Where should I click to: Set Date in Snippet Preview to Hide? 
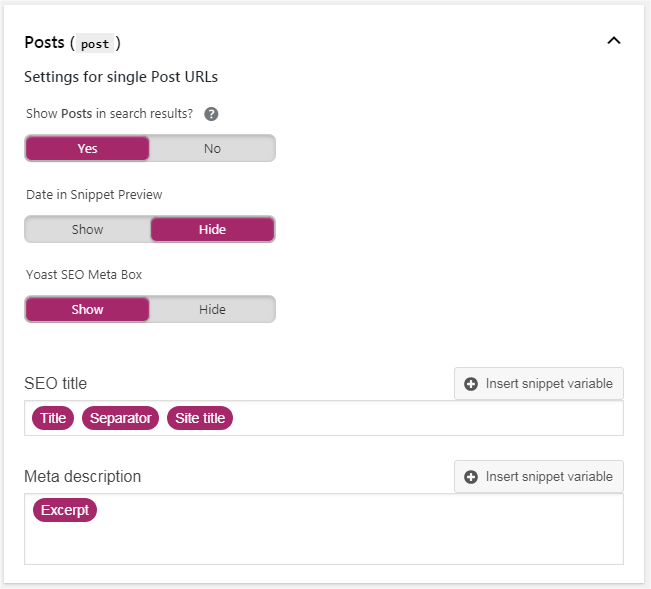pos(212,229)
